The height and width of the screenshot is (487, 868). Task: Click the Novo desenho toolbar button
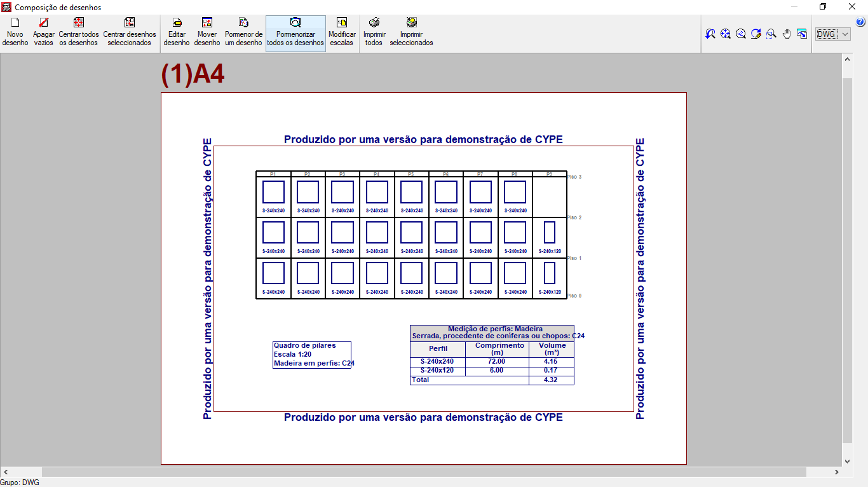(x=15, y=33)
